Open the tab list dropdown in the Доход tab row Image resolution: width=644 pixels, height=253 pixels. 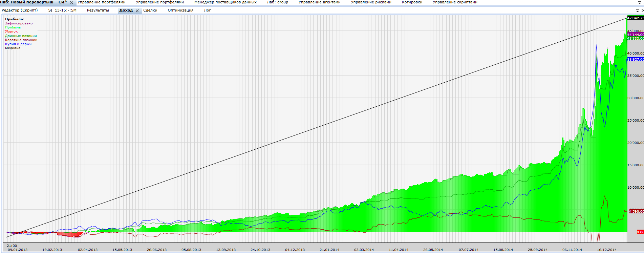pyautogui.click(x=637, y=10)
